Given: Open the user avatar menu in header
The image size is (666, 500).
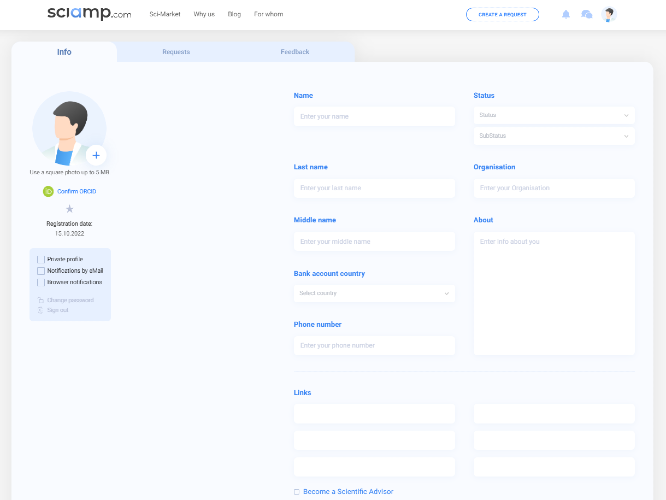Looking at the screenshot, I should [609, 14].
